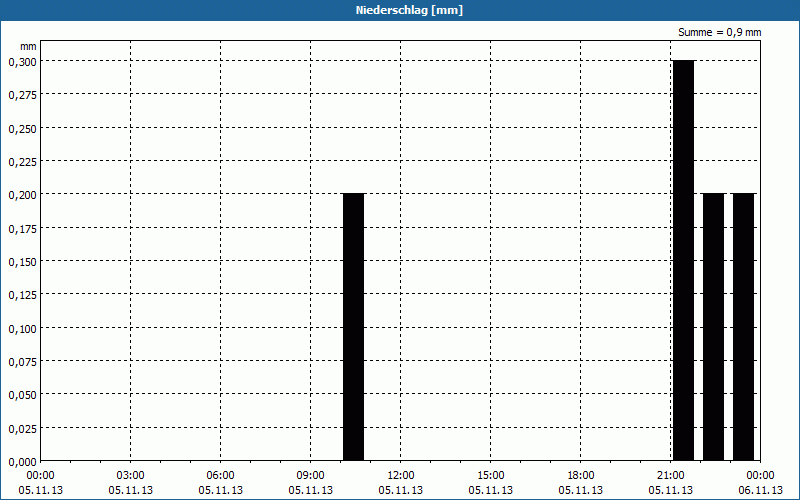
Task: Click the 0,100 y-axis tick label
Action: click(x=22, y=328)
